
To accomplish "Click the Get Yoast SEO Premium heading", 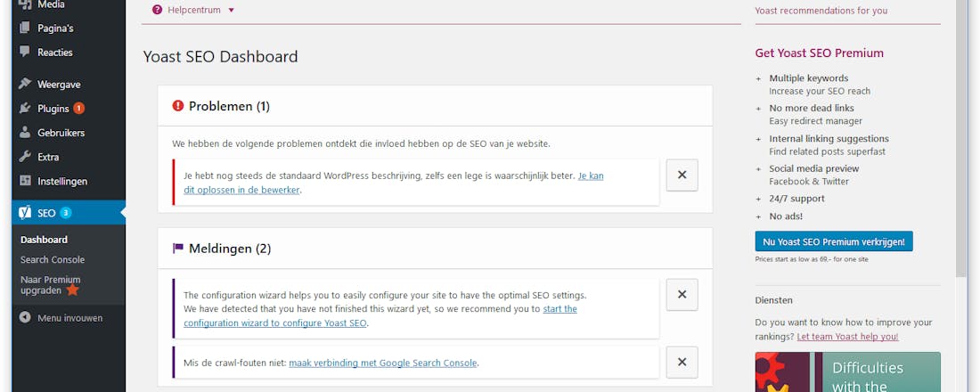I will coord(820,53).
